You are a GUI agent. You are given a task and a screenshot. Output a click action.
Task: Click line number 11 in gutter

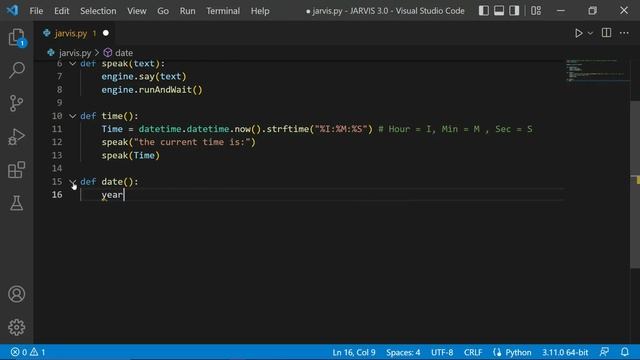coord(57,129)
